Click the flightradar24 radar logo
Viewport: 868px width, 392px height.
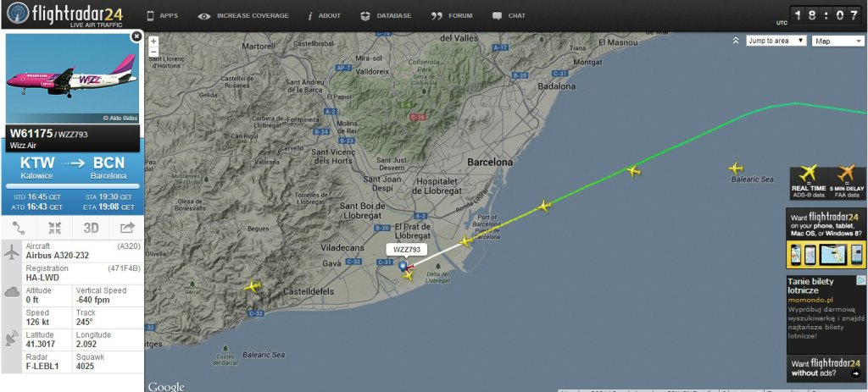tap(18, 14)
